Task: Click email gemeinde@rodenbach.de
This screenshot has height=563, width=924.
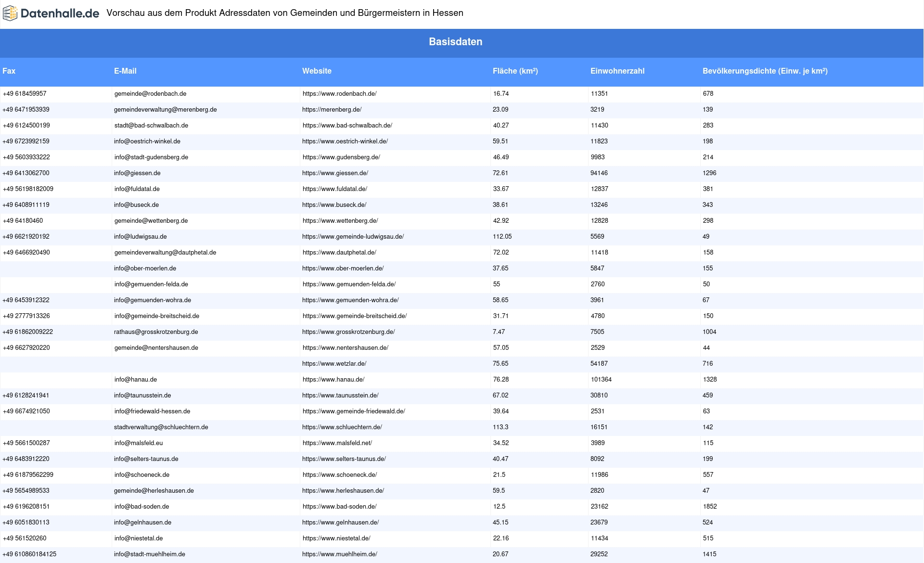Action: click(x=151, y=94)
